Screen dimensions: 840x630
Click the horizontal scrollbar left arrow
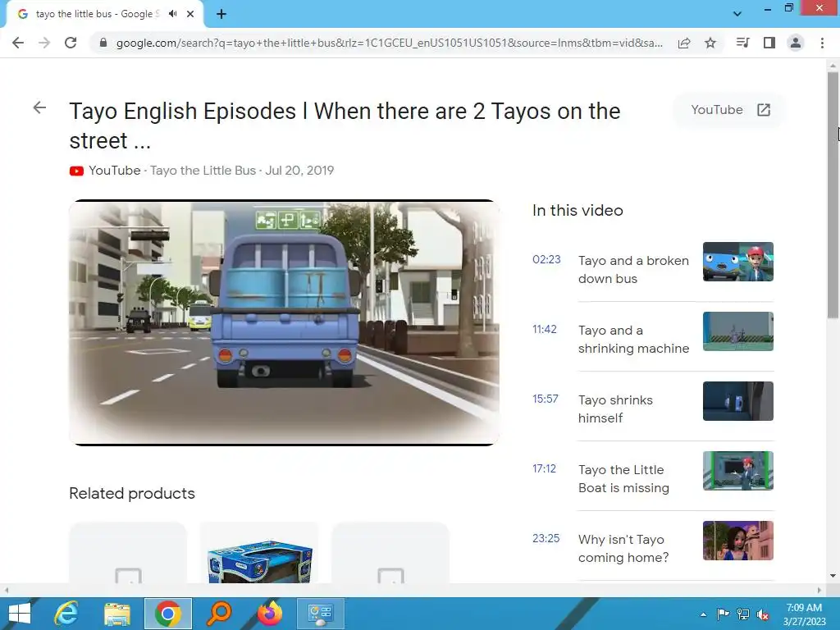pyautogui.click(x=6, y=590)
